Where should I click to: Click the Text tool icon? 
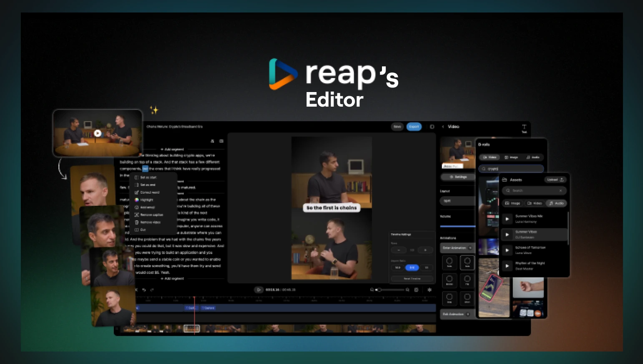[524, 127]
